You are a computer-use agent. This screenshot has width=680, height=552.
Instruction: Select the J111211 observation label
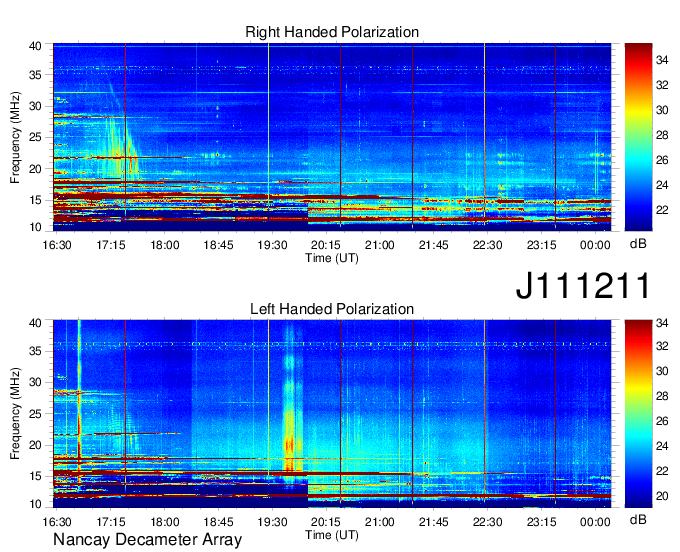[x=584, y=286]
